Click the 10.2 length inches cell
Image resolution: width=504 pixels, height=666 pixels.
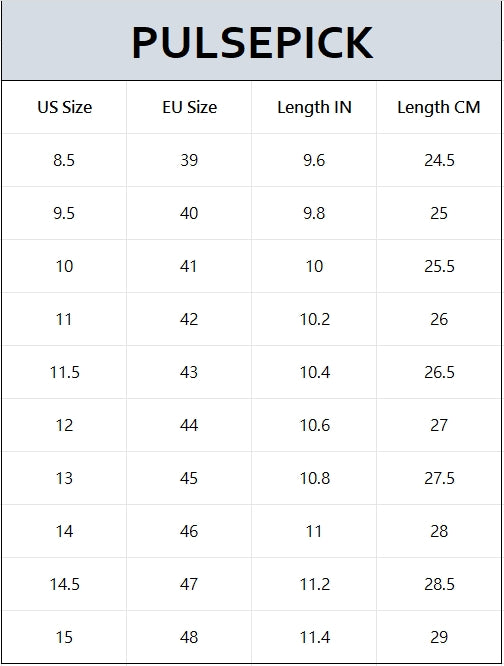314,319
